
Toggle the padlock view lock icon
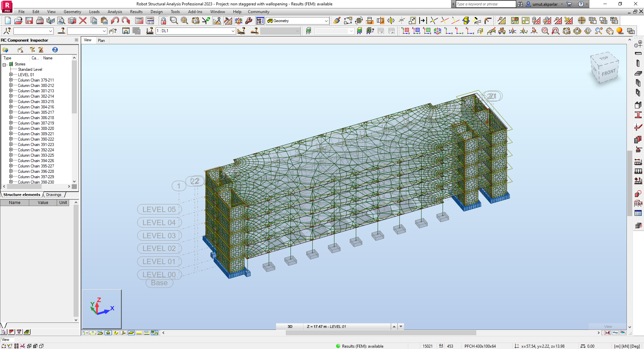(x=163, y=20)
